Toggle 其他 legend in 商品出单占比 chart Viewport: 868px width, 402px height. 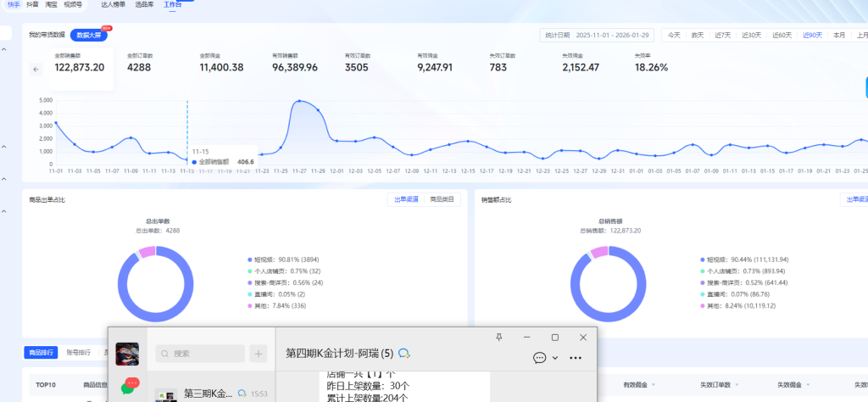pos(271,305)
